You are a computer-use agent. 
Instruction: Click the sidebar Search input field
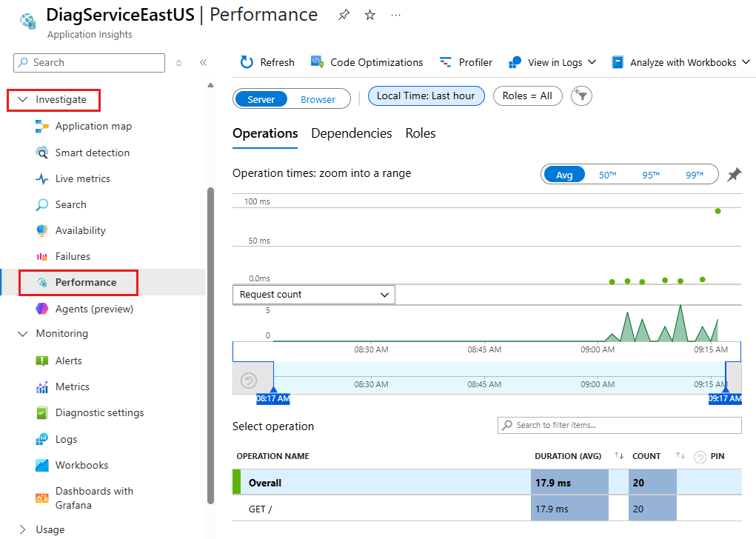click(89, 63)
